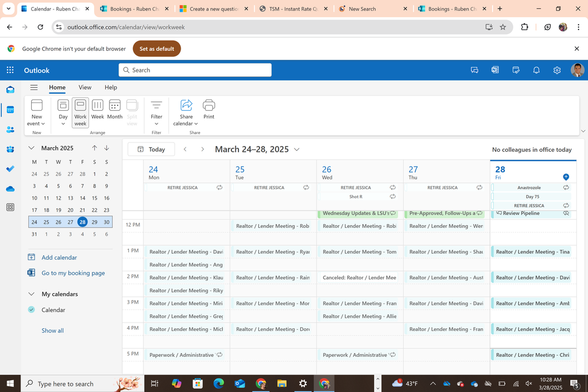Select the Home ribbon tab

[x=57, y=87]
